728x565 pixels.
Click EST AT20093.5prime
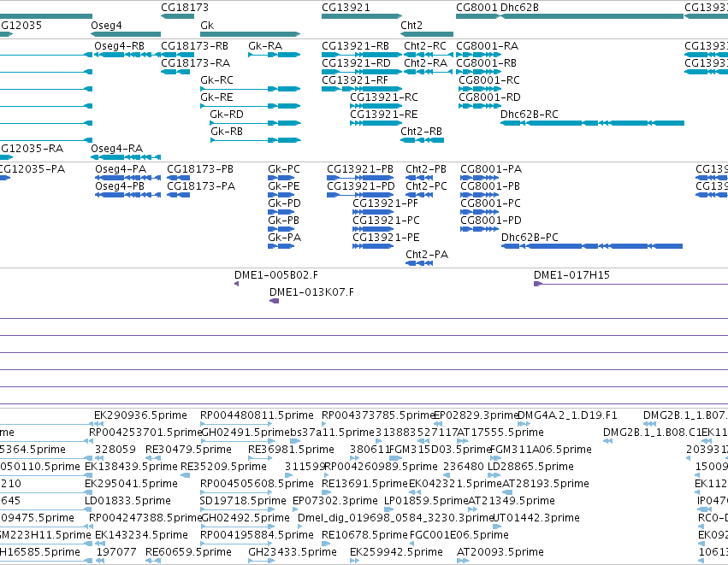click(500, 552)
